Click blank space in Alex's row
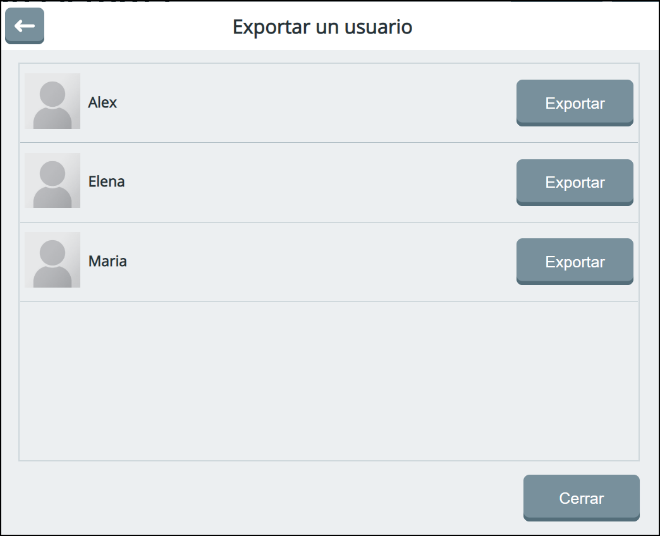660x536 pixels. tap(310, 103)
